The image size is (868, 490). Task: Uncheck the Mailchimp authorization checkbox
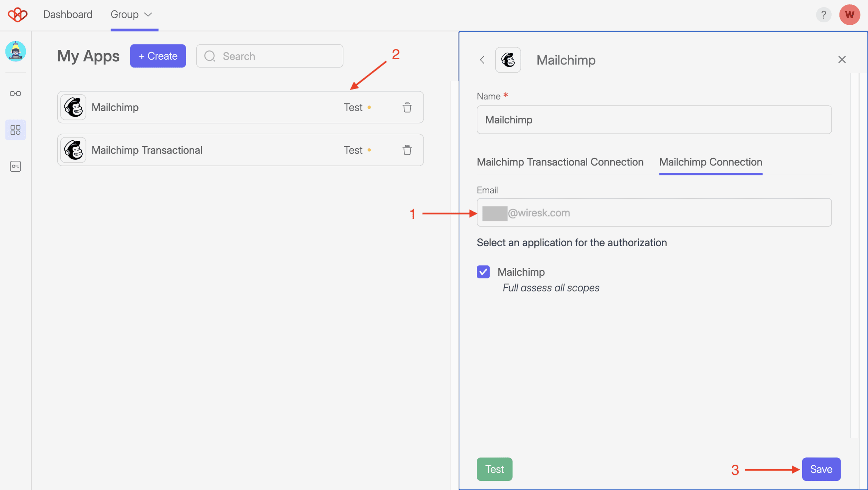click(x=483, y=272)
